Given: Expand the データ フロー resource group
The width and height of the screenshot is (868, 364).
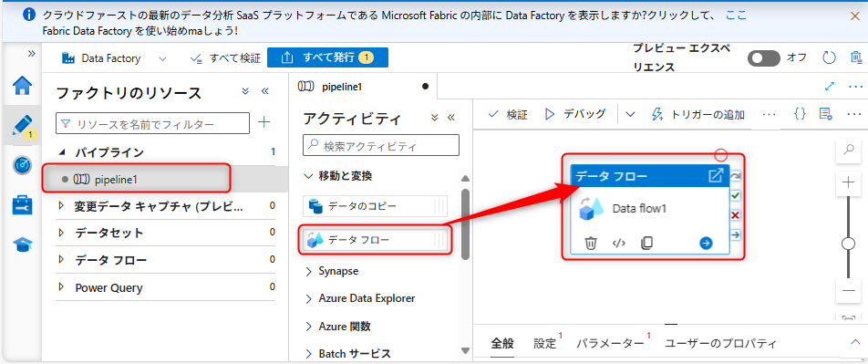Looking at the screenshot, I should [61, 260].
